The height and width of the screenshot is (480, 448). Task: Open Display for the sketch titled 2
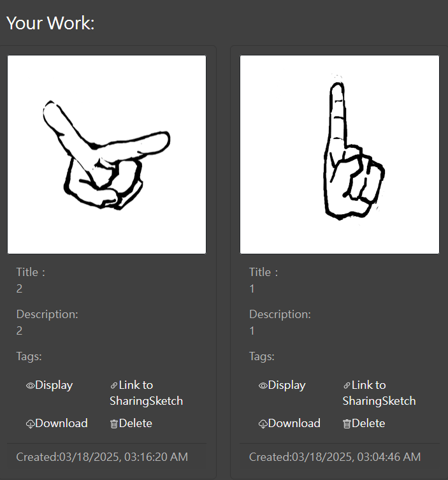[x=50, y=386]
